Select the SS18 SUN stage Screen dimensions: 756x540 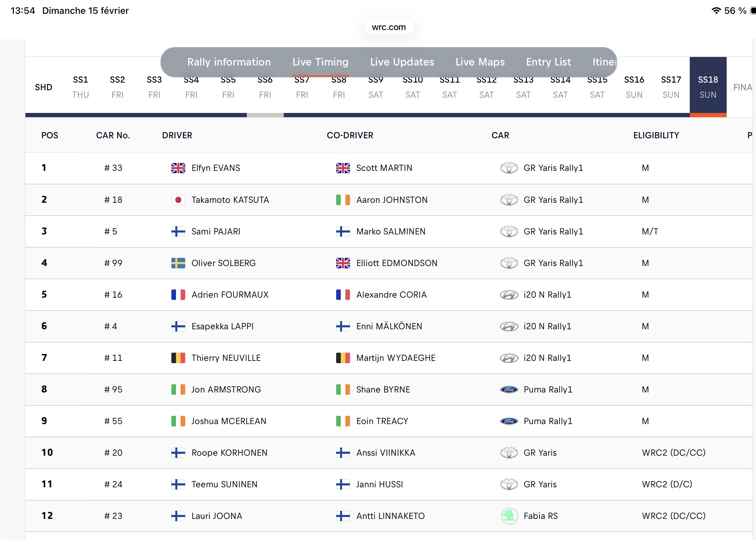[708, 87]
